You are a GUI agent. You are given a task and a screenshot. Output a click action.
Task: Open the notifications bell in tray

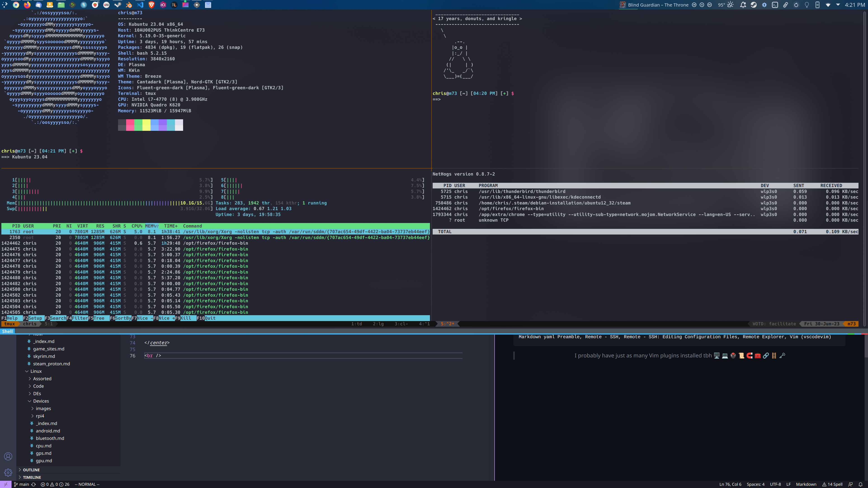743,5
